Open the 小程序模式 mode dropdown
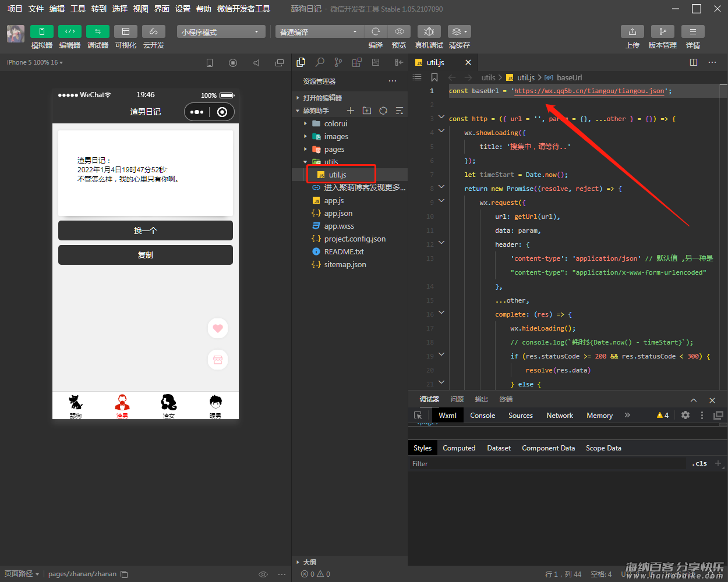The width and height of the screenshot is (728, 582). 221,31
